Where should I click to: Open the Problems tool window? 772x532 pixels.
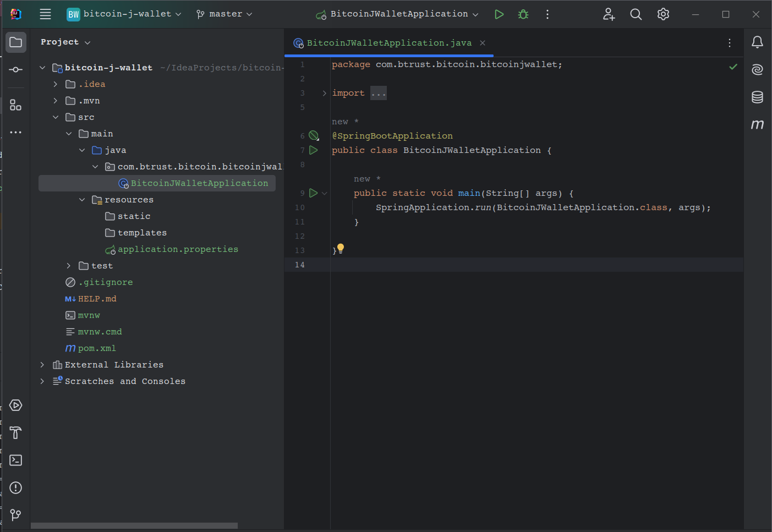click(15, 487)
